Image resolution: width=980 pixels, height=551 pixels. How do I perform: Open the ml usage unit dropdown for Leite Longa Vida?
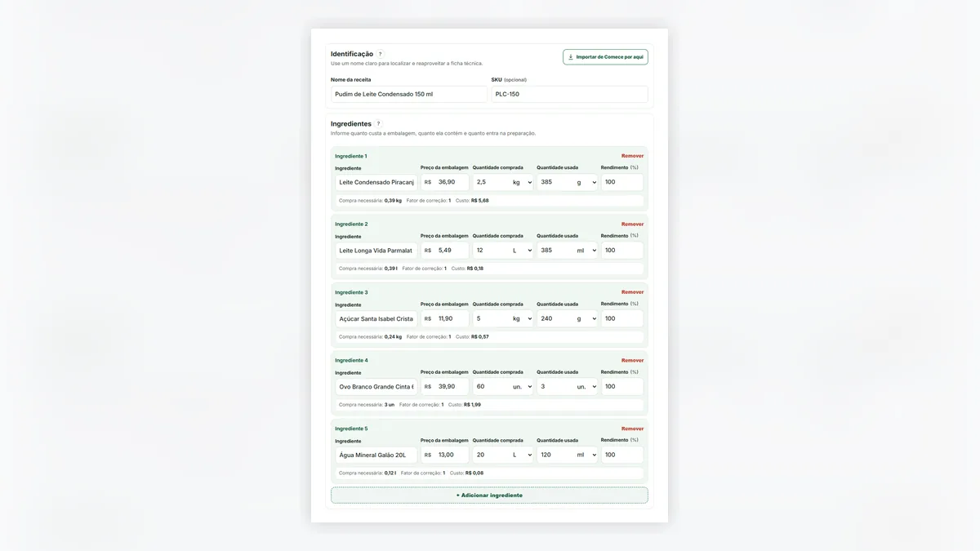(586, 251)
